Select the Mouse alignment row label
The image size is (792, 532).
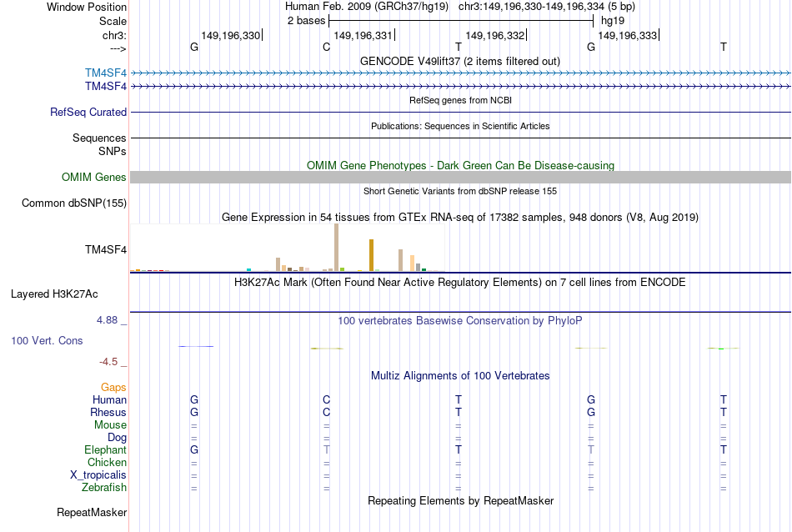pos(110,425)
